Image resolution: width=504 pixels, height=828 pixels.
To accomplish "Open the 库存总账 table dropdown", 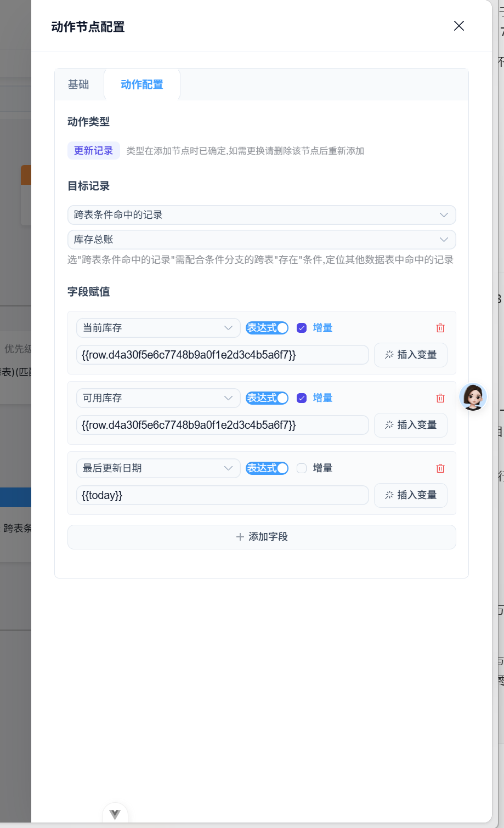I will (x=262, y=240).
